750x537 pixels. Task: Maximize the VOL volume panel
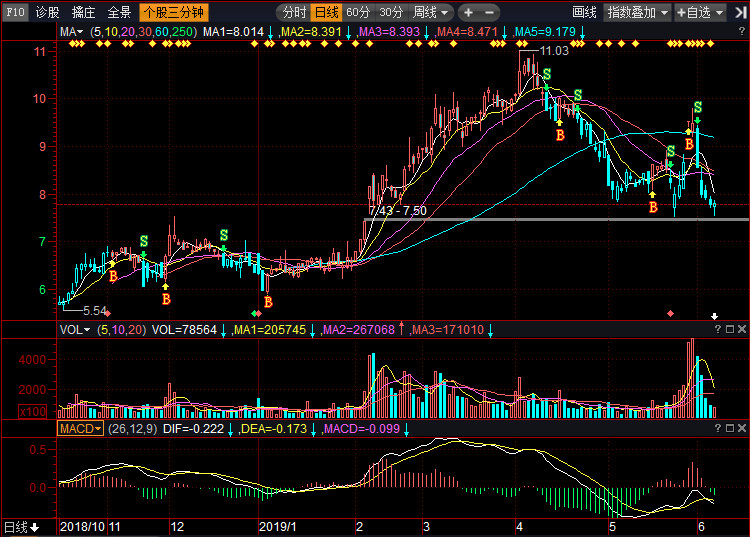coord(729,329)
